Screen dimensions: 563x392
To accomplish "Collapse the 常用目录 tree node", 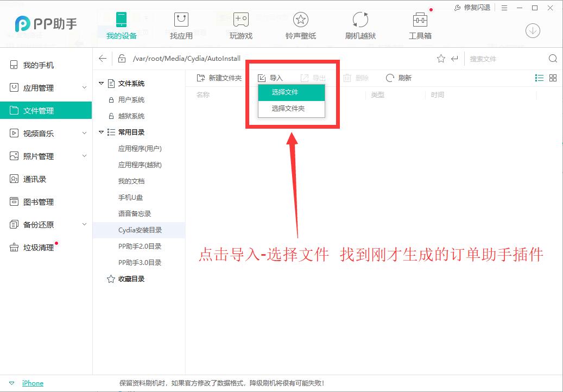I will pos(101,132).
